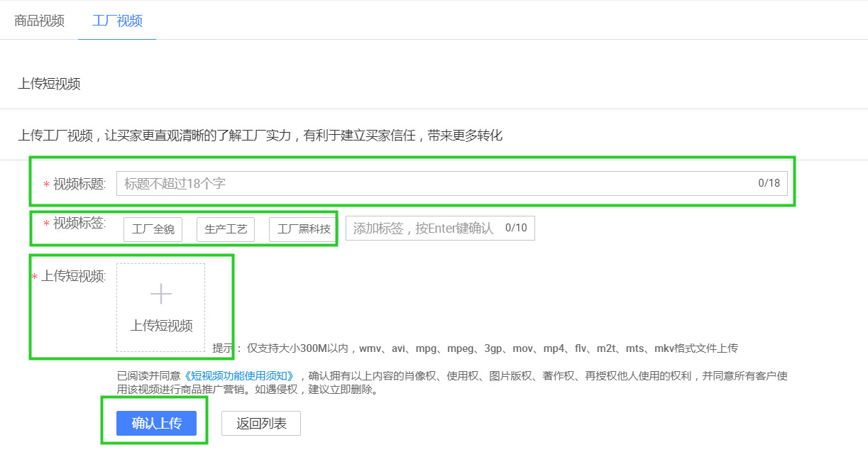Click the 0/18 title character counter
The image size is (868, 457).
[769, 183]
